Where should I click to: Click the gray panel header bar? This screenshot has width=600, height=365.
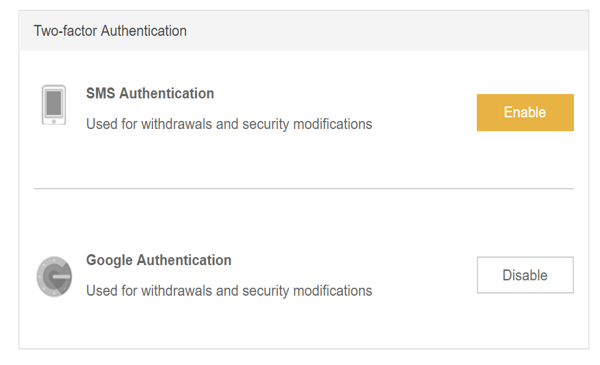[303, 31]
